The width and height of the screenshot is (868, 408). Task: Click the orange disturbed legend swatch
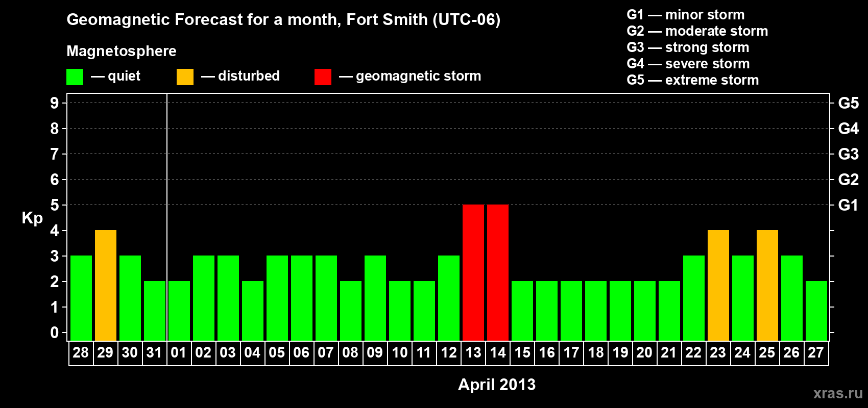click(x=185, y=77)
